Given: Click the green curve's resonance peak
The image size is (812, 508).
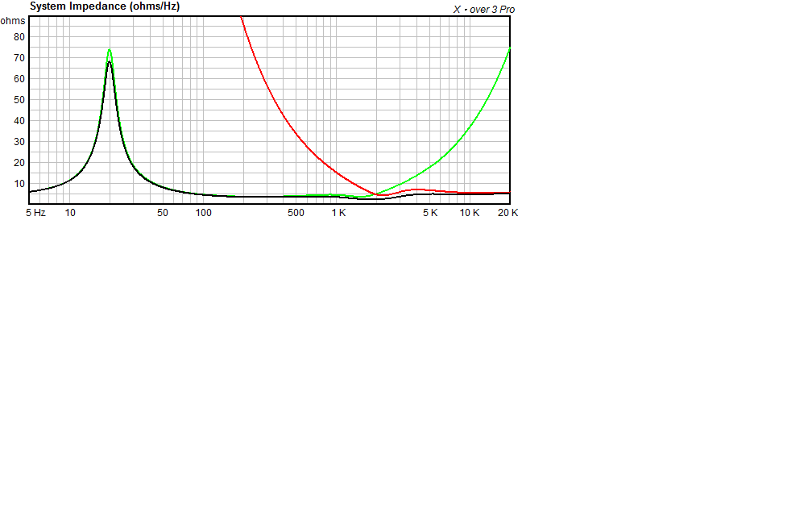Looking at the screenshot, I should click(110, 50).
